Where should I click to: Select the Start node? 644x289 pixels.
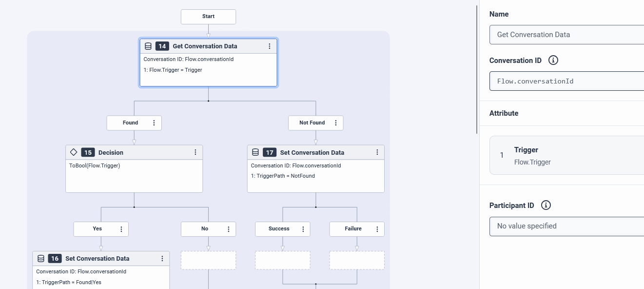click(208, 17)
